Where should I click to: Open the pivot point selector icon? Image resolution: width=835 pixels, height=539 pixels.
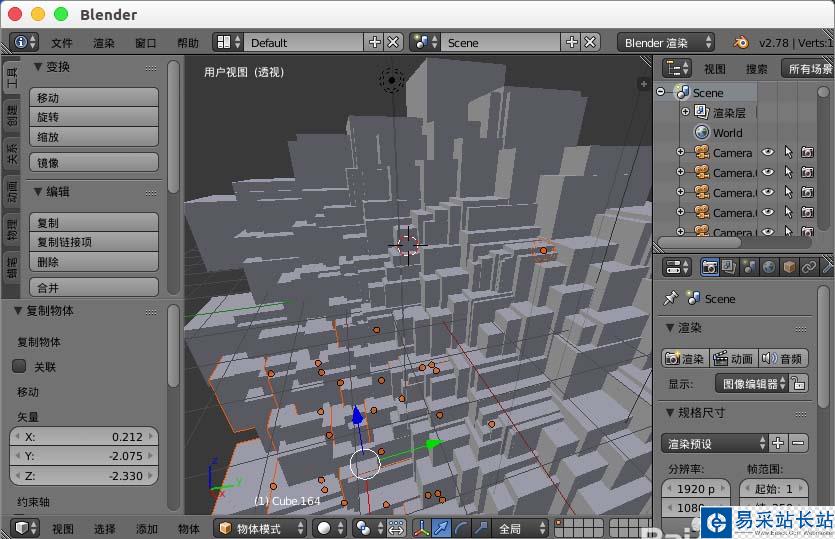[369, 528]
